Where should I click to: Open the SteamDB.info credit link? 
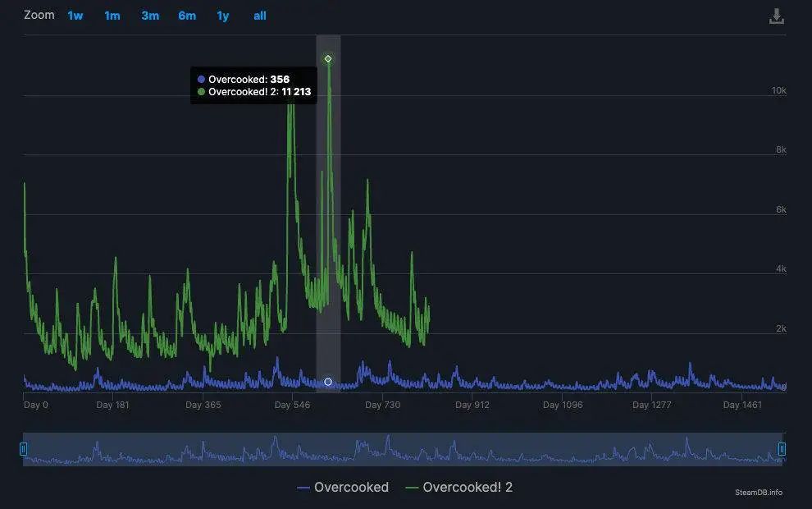759,493
